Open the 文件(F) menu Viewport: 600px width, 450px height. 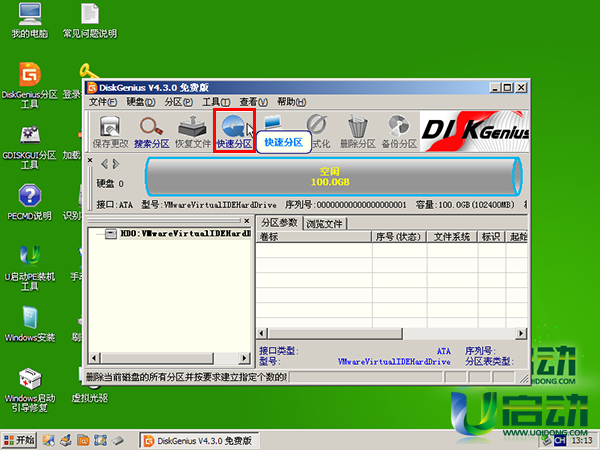click(103, 102)
